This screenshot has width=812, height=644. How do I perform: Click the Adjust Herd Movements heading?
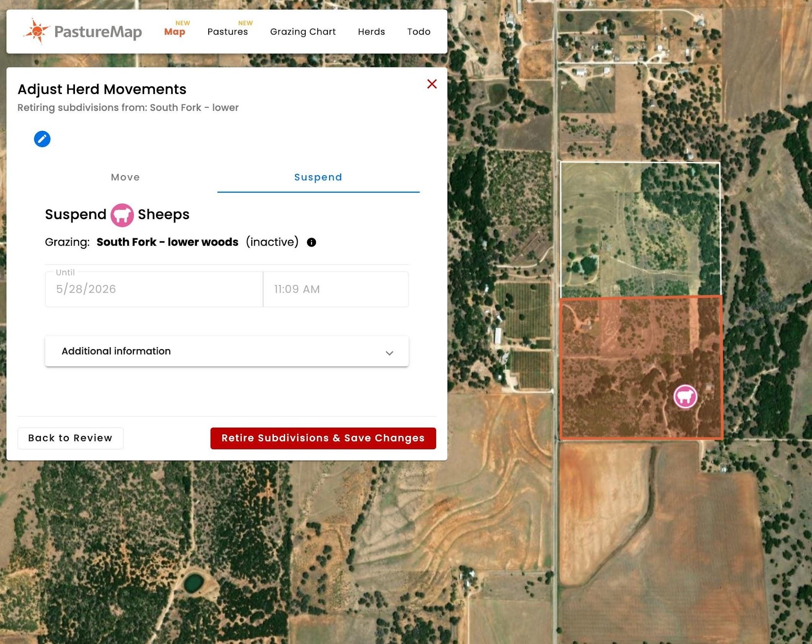click(x=102, y=90)
